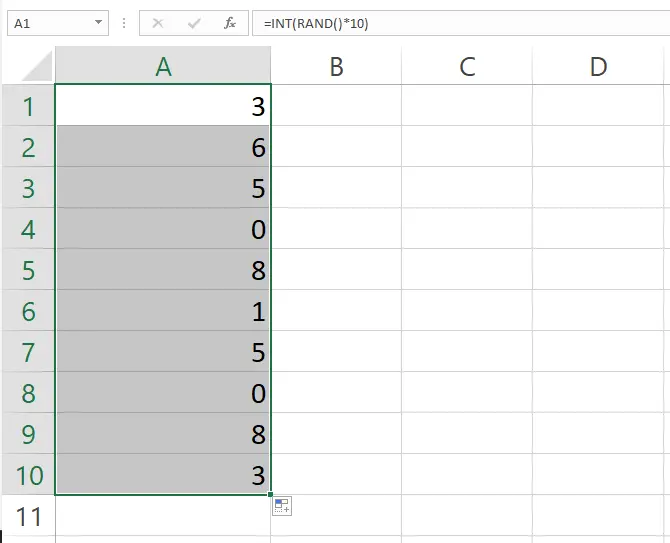Click cell A2 containing 6
The image size is (670, 543).
point(163,147)
